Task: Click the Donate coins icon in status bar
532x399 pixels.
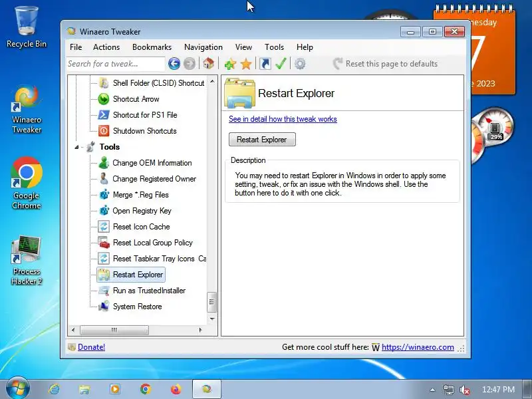Action: pos(72,346)
